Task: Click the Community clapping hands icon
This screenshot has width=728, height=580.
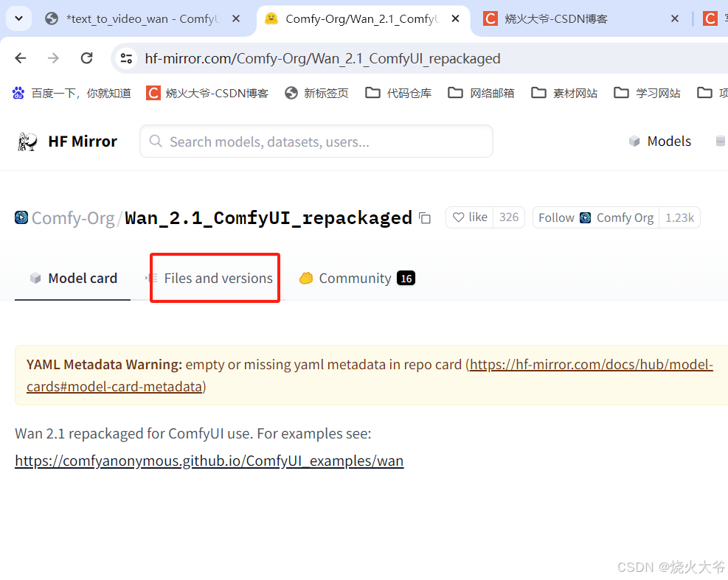Action: [306, 278]
